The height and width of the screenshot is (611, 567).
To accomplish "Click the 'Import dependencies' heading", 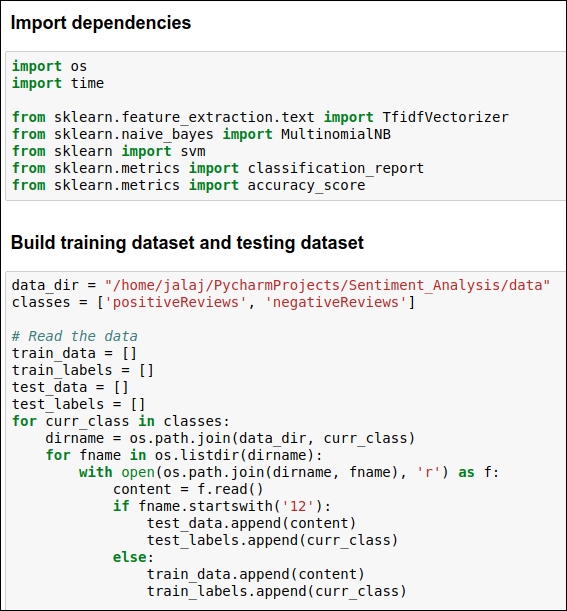I will click(101, 23).
